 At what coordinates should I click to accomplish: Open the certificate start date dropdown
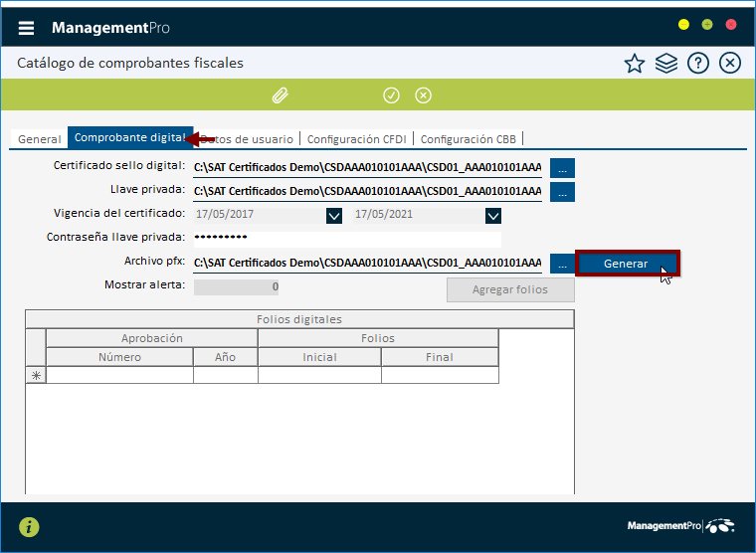coord(334,216)
